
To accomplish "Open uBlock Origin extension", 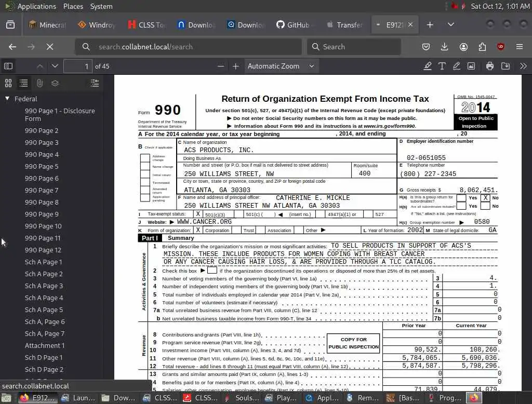I will pos(501,47).
